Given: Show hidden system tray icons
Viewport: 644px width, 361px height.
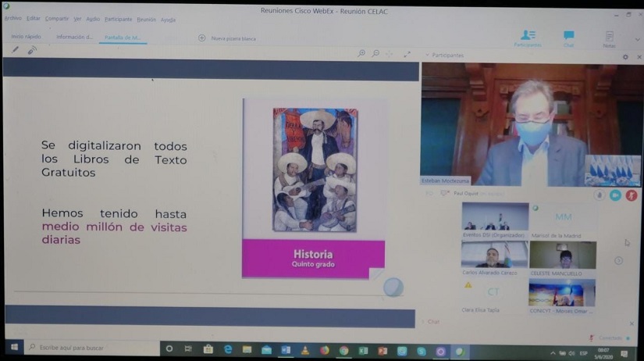Looking at the screenshot, I should 553,353.
